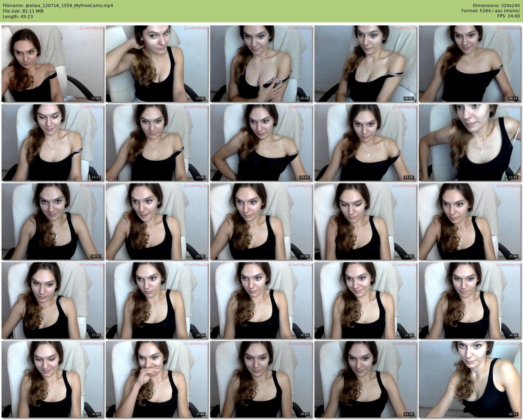
Task: Select the frame marked 03:25
Action: point(157,64)
